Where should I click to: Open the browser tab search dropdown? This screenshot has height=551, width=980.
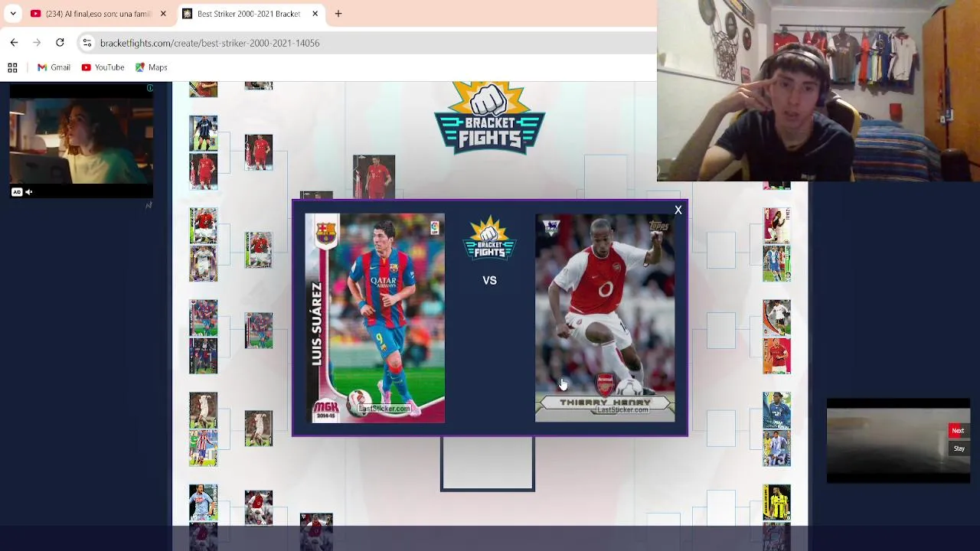(x=13, y=14)
